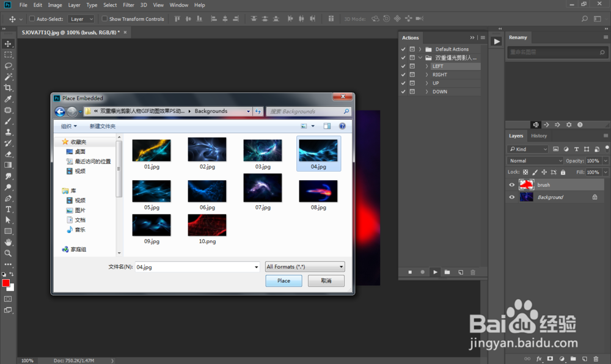This screenshot has width=611, height=364.
Task: Click the back arrow in Place Embedded dialog
Action: [x=60, y=112]
